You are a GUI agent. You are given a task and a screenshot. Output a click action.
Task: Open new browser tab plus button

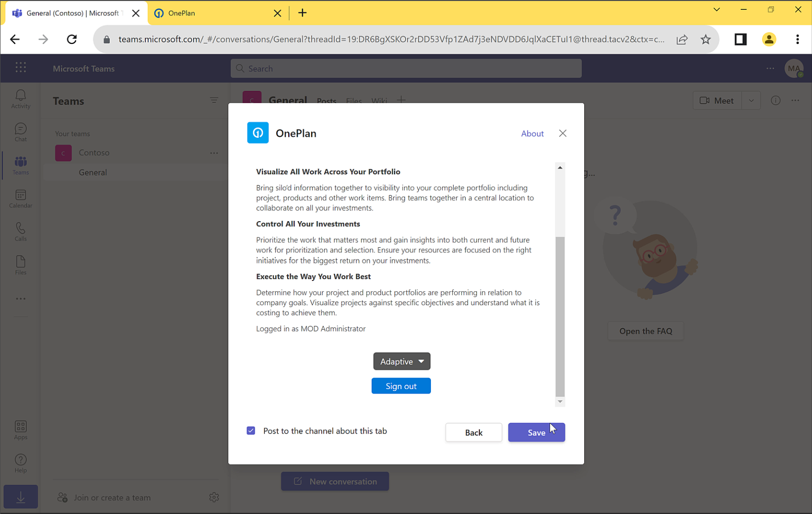302,13
